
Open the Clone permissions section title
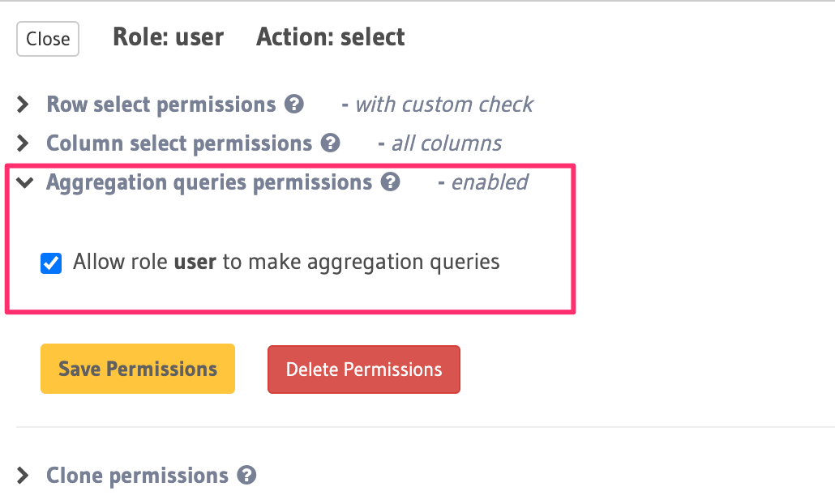[137, 476]
